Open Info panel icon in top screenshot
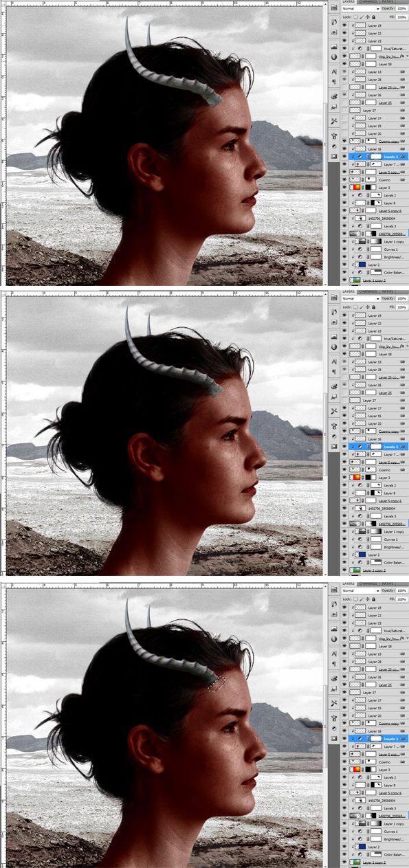 [x=334, y=56]
